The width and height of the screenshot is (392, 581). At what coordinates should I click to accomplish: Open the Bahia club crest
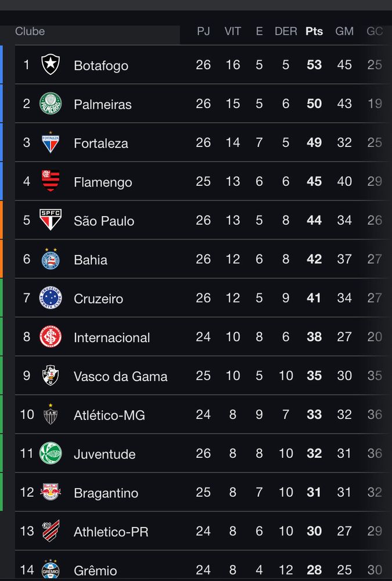[51, 259]
